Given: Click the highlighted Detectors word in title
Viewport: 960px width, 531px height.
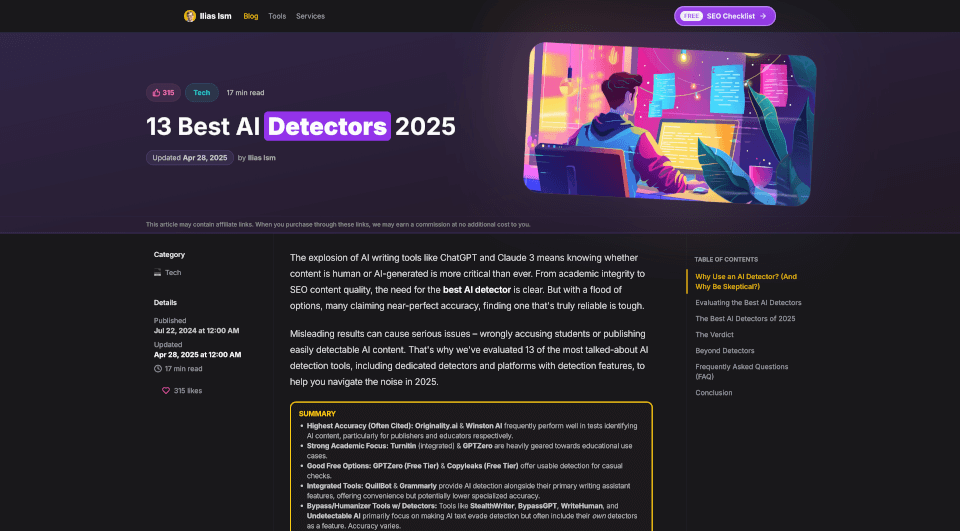Looking at the screenshot, I should click(328, 126).
